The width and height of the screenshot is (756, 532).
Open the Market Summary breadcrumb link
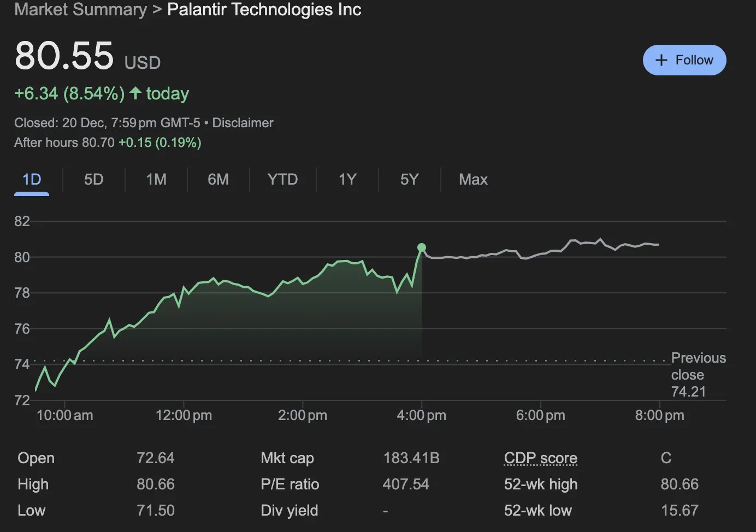tap(81, 10)
